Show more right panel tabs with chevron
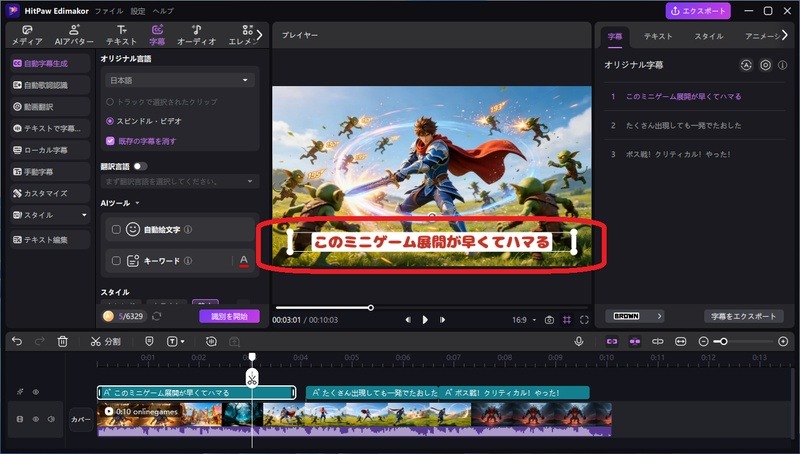 pos(785,35)
